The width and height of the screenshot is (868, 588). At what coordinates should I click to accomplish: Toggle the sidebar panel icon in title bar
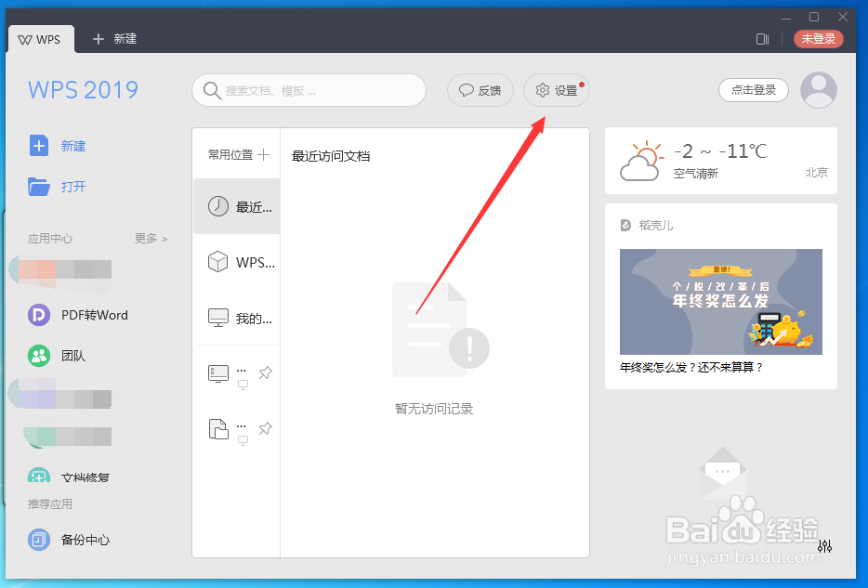click(x=762, y=39)
